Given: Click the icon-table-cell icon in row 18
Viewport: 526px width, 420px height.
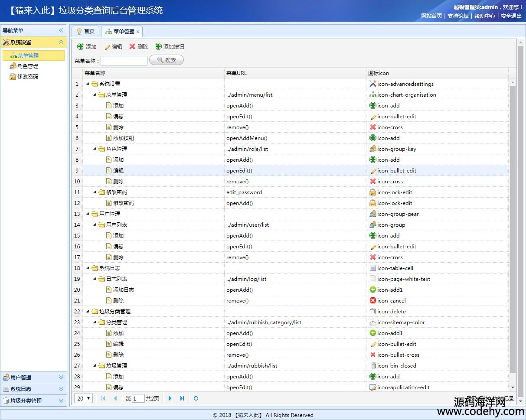Looking at the screenshot, I should pos(372,268).
